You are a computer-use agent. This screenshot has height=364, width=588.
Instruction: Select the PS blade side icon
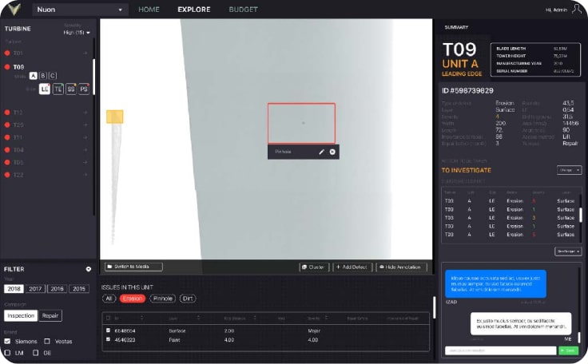(83, 89)
